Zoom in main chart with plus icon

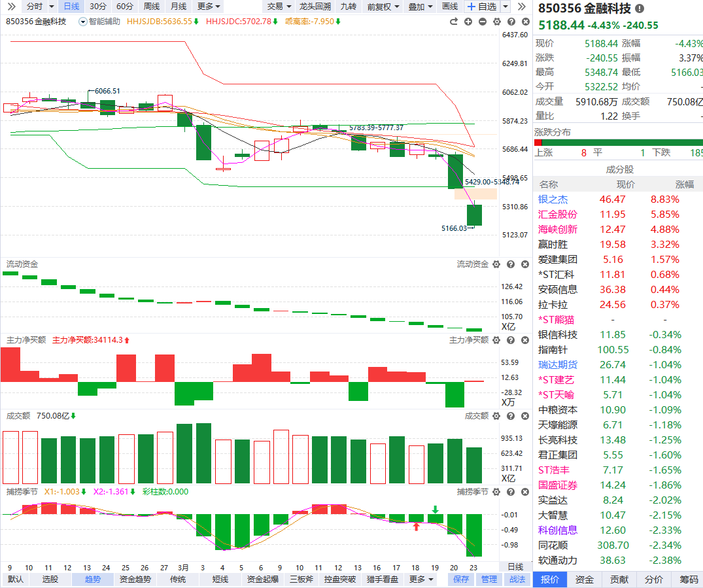[468, 22]
